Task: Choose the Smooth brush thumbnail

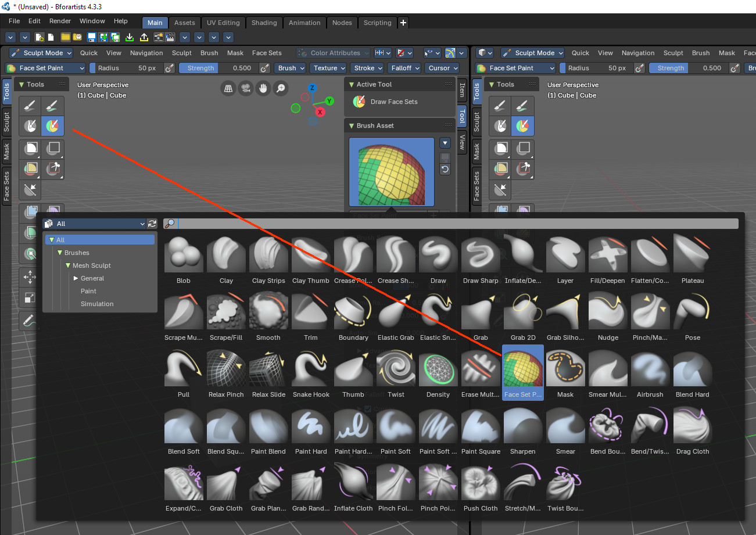Action: 268,315
